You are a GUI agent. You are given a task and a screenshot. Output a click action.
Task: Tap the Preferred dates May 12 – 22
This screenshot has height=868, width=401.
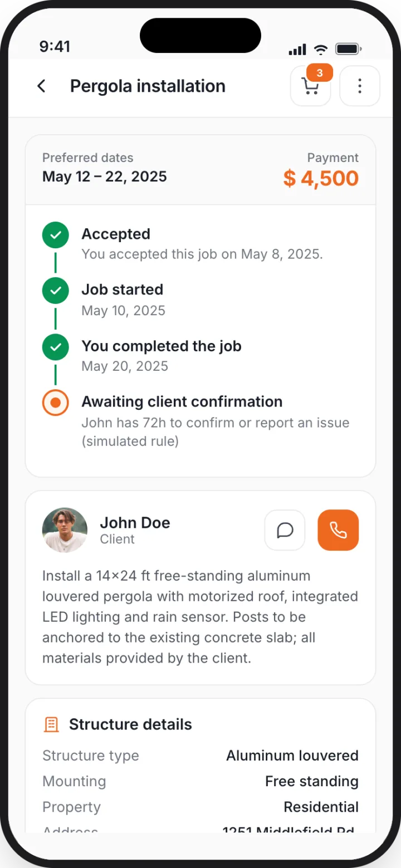tap(105, 177)
